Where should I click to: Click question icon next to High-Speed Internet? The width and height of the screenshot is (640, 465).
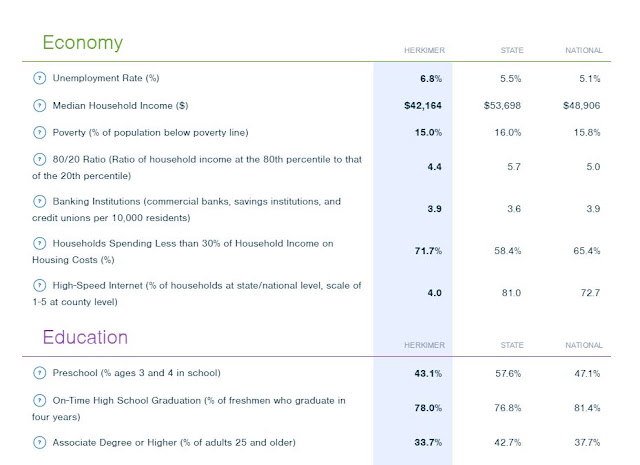tap(39, 285)
